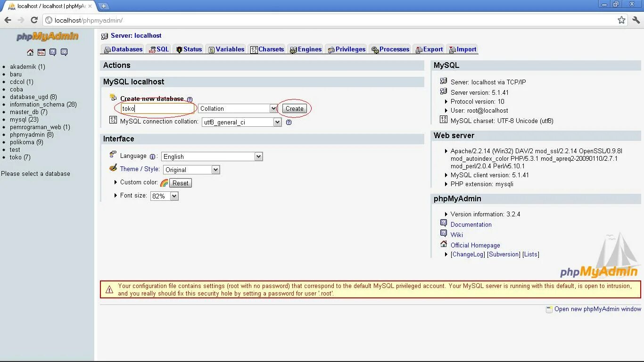Click the new database name field containing toko
The image size is (644, 362).
click(157, 108)
